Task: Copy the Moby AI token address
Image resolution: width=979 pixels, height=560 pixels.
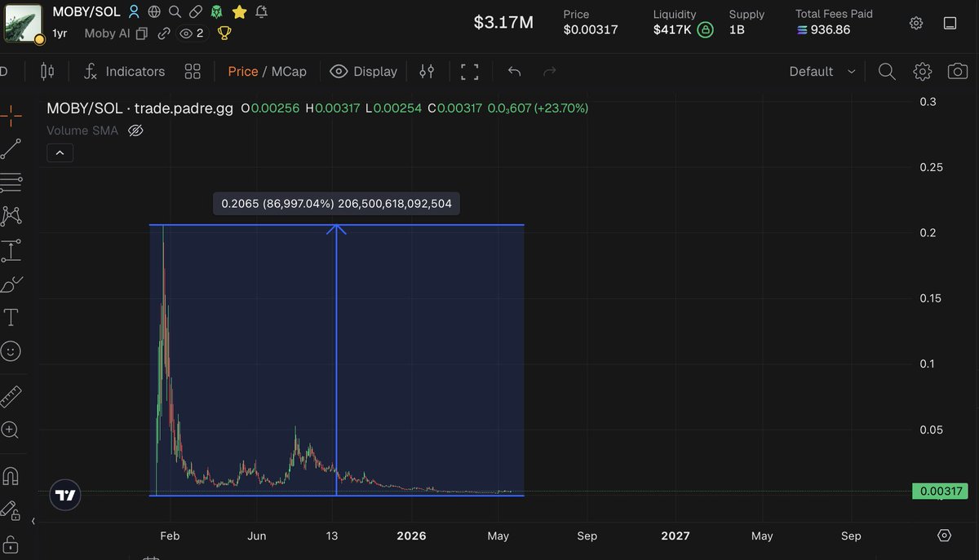Action: [x=142, y=33]
